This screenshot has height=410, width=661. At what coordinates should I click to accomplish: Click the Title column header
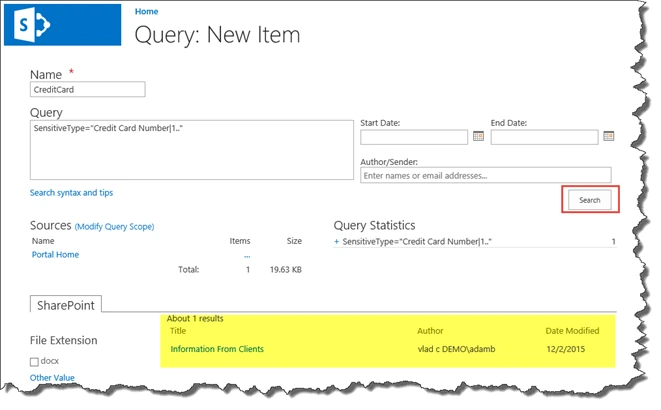coord(178,331)
